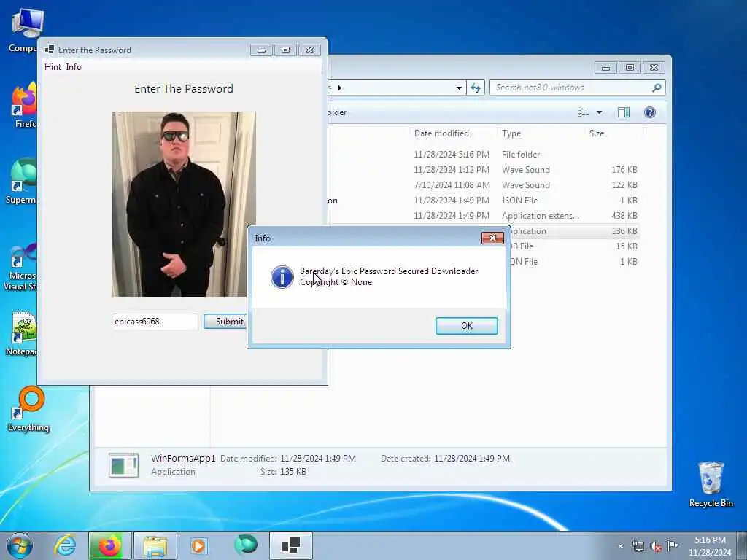Viewport: 747px width, 560px height.
Task: Close the Enter the Password window
Action: pos(309,50)
